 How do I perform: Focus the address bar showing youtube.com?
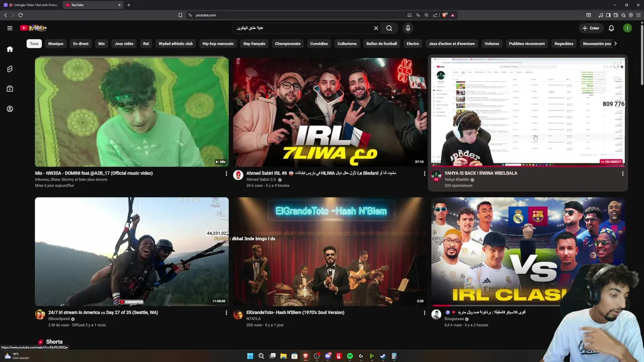[297, 15]
